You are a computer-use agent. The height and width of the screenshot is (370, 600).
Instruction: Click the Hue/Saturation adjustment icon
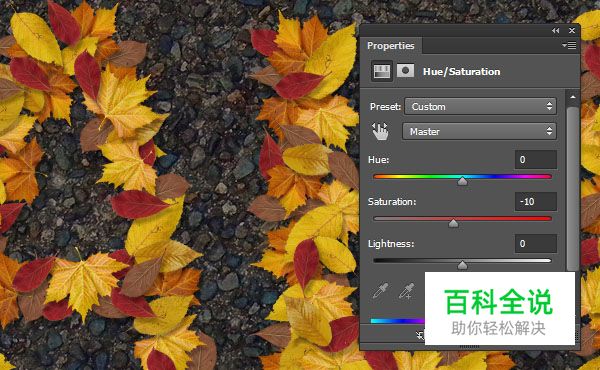point(382,71)
